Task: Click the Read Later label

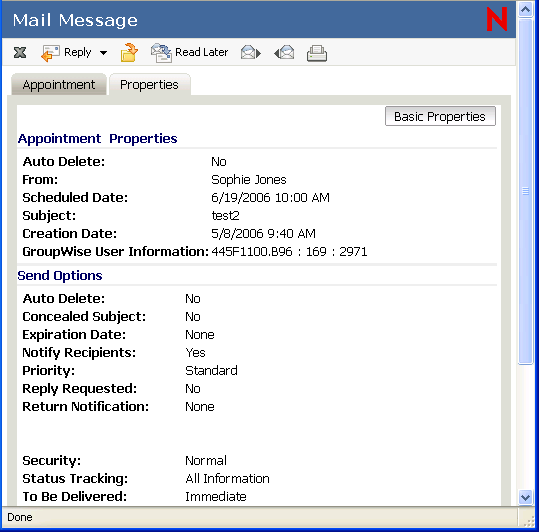Action: point(201,52)
